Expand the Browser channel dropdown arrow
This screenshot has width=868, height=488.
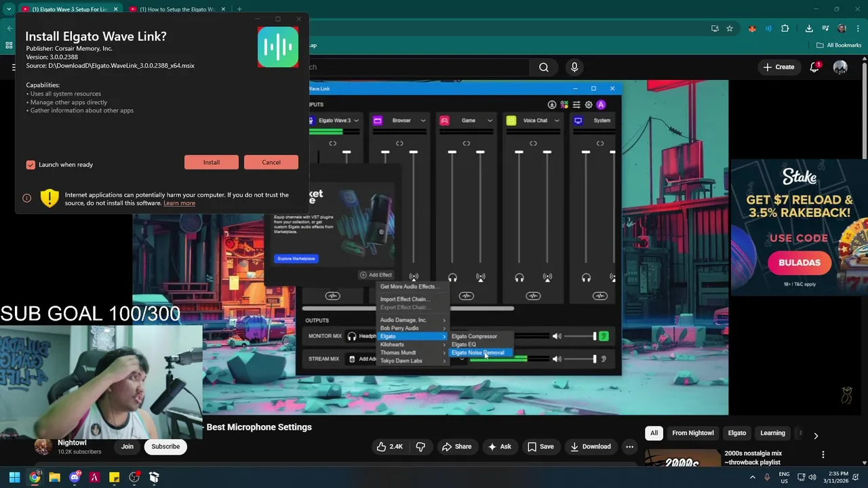pos(423,121)
